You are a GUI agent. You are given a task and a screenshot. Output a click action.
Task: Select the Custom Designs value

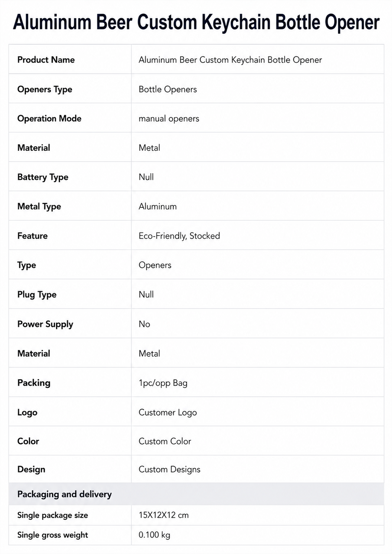pos(169,470)
